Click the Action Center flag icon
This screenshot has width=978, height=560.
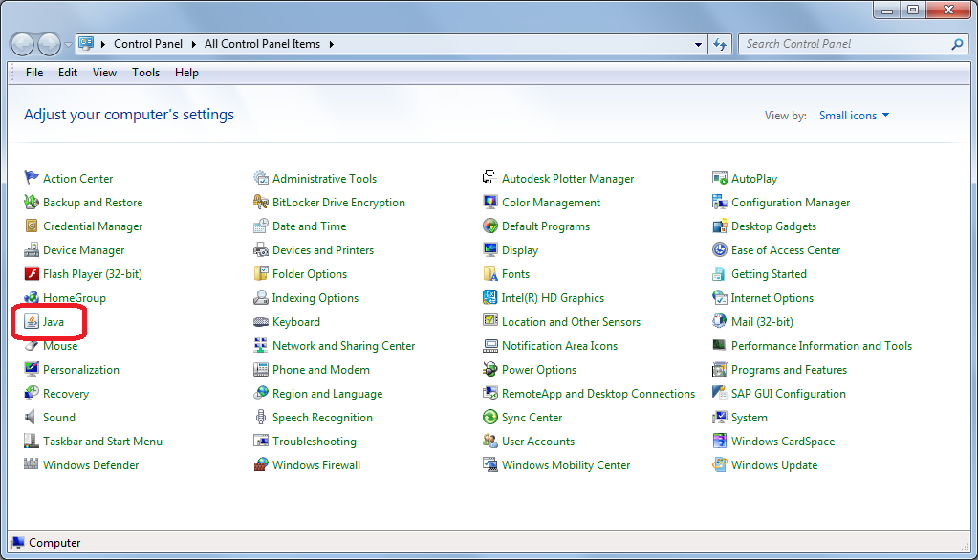[32, 179]
